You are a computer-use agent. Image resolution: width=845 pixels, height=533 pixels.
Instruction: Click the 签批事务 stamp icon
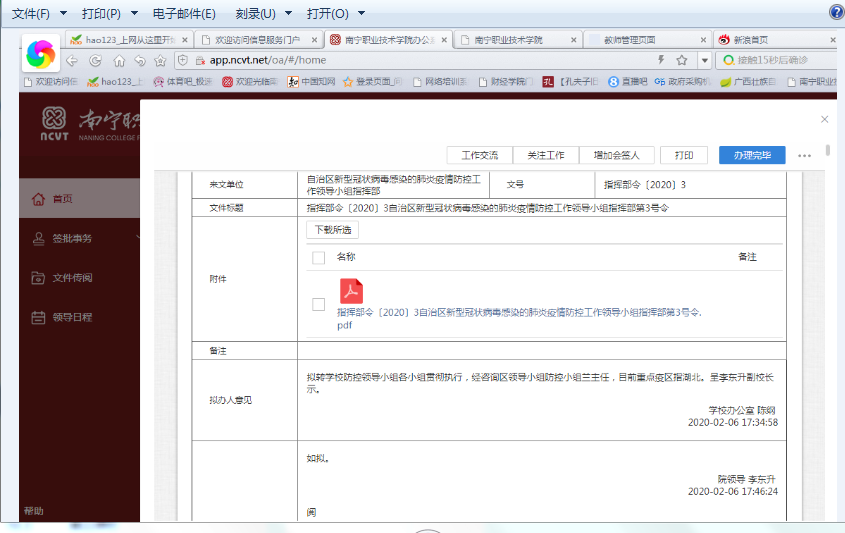click(38, 238)
